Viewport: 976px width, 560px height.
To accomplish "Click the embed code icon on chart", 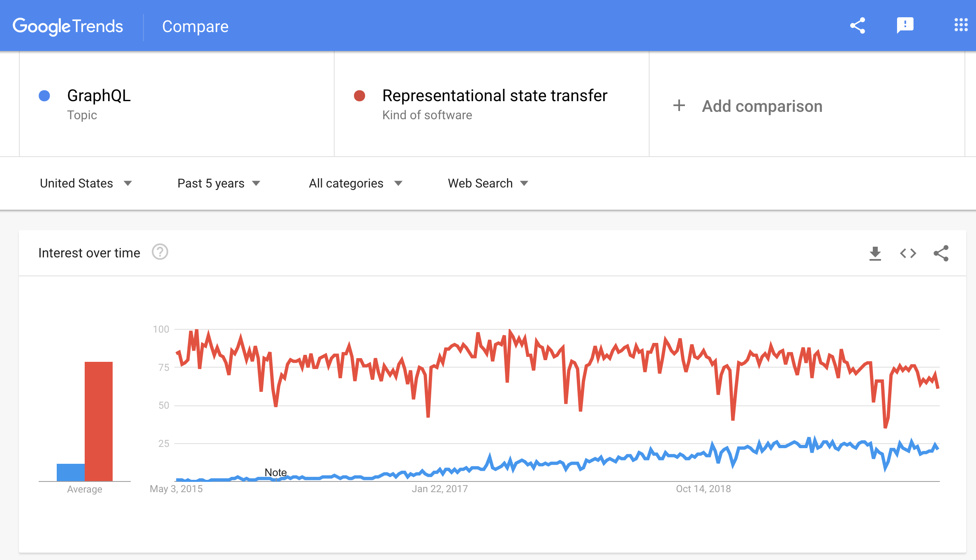I will click(908, 253).
